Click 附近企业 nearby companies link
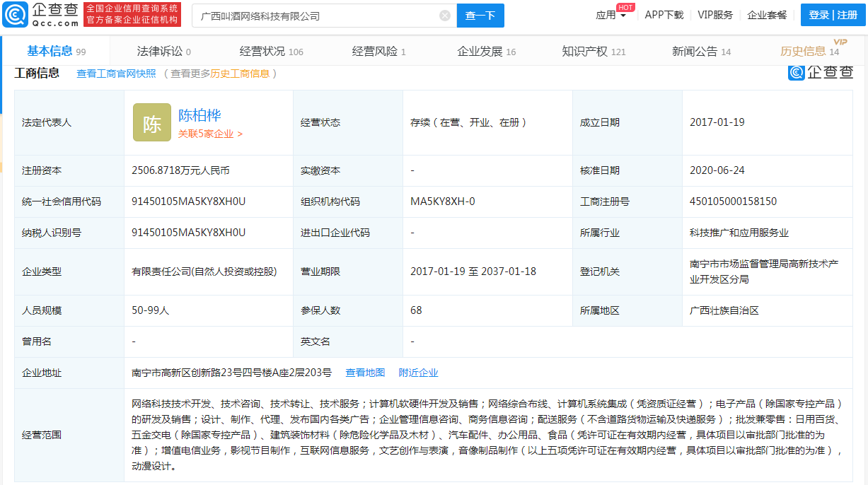The height and width of the screenshot is (485, 868). pos(419,373)
